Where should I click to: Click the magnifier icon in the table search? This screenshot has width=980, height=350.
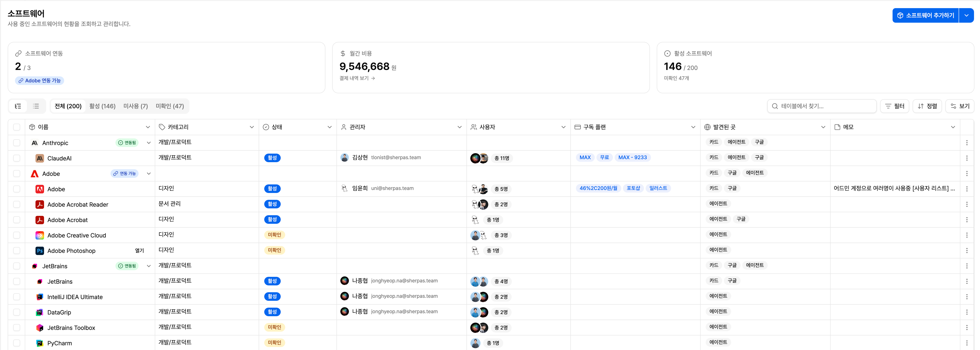coord(775,106)
